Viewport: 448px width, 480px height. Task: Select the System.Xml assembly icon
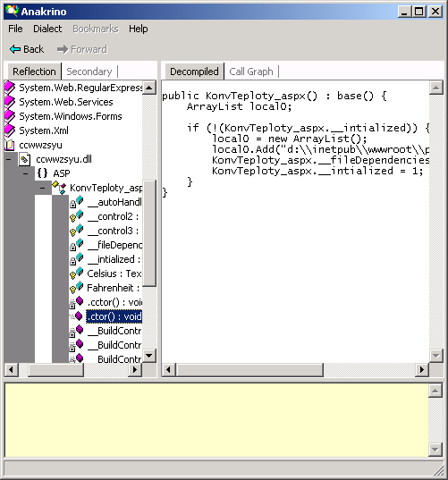(10, 131)
